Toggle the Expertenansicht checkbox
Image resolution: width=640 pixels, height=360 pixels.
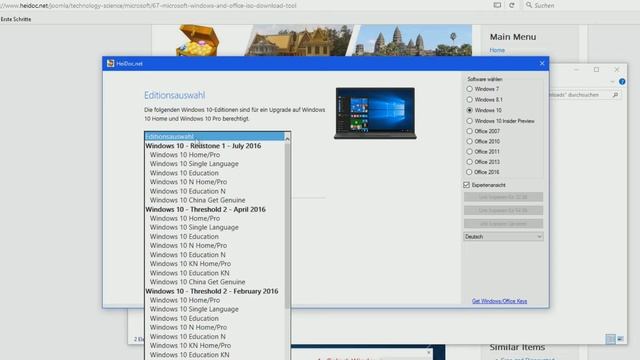point(467,185)
